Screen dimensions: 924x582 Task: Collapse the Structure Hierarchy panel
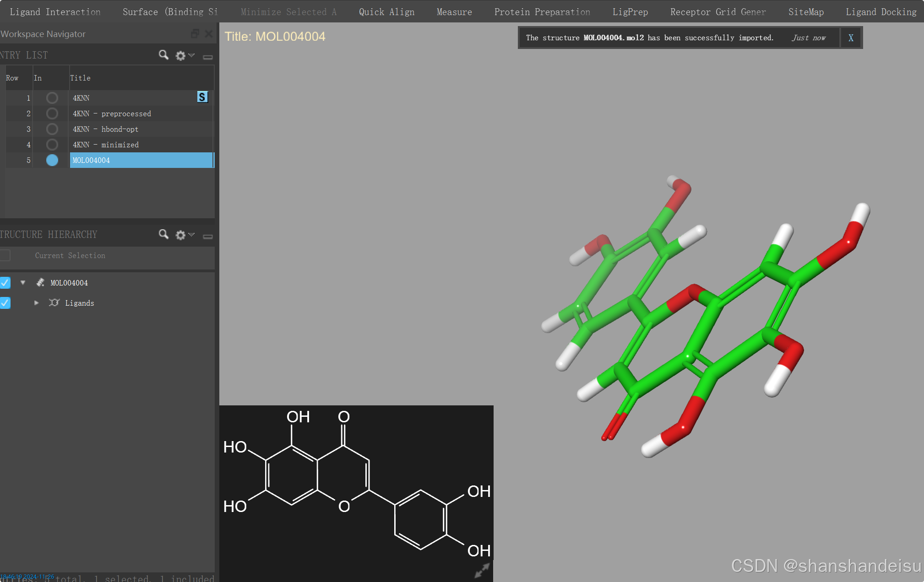tap(208, 236)
